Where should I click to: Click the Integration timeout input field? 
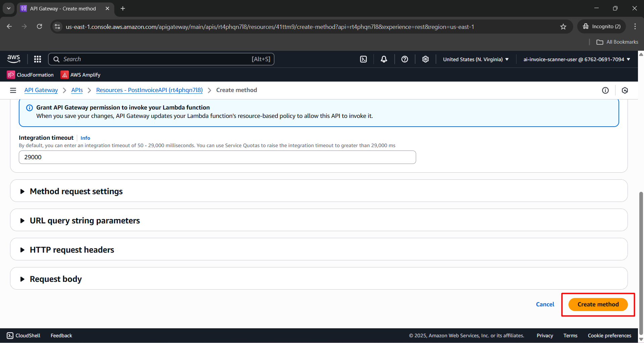[217, 157]
